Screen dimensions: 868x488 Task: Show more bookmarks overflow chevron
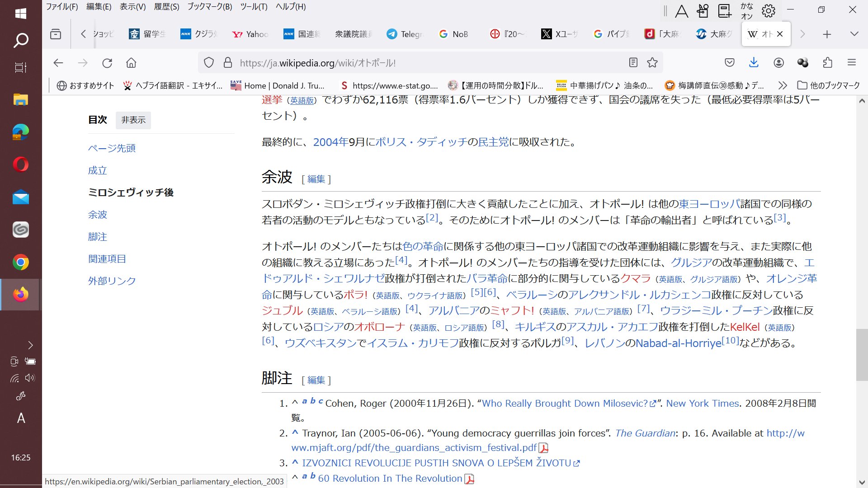(x=783, y=85)
